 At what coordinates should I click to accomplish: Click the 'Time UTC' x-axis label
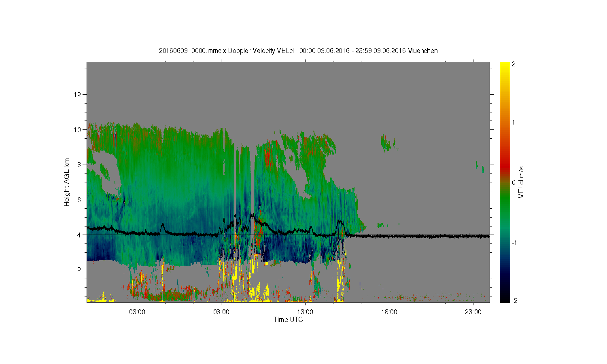(288, 320)
